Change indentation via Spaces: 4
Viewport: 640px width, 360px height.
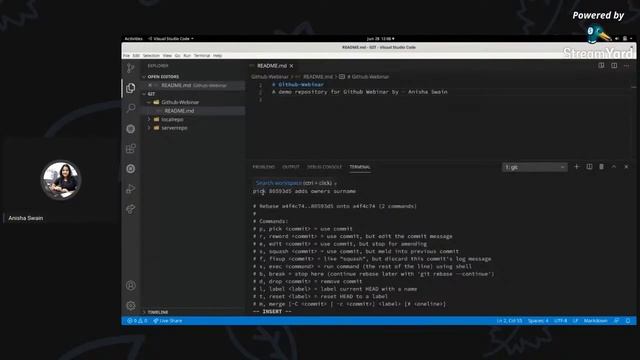[538, 321]
